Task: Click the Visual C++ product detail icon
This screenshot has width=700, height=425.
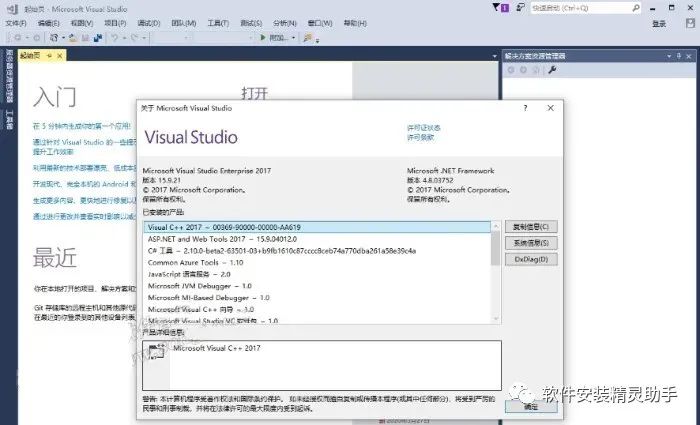Action: (x=157, y=351)
